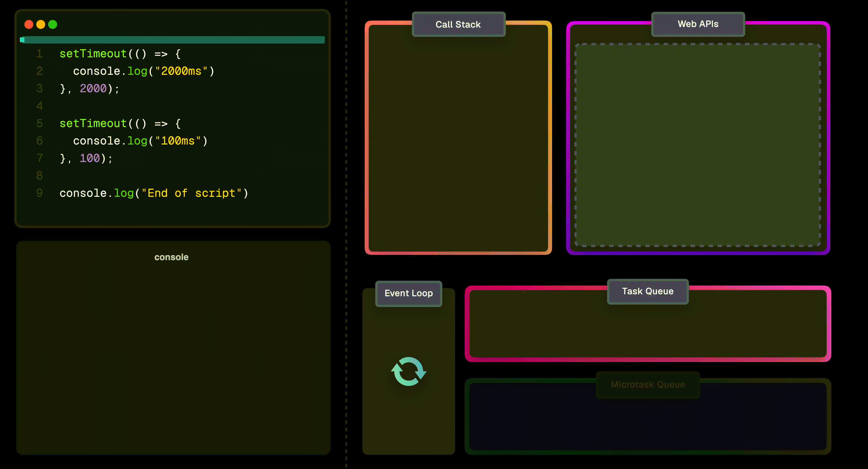Select the Task Queue label

(648, 291)
